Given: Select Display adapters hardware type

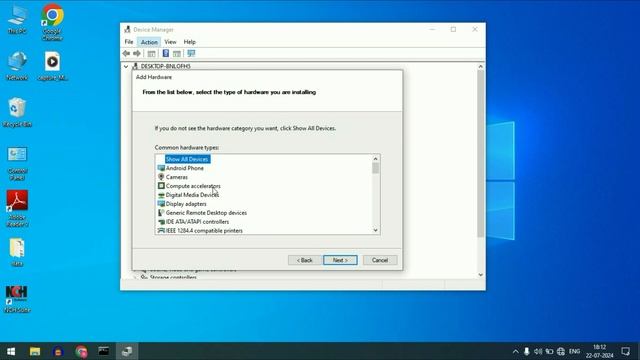Looking at the screenshot, I should (186, 204).
